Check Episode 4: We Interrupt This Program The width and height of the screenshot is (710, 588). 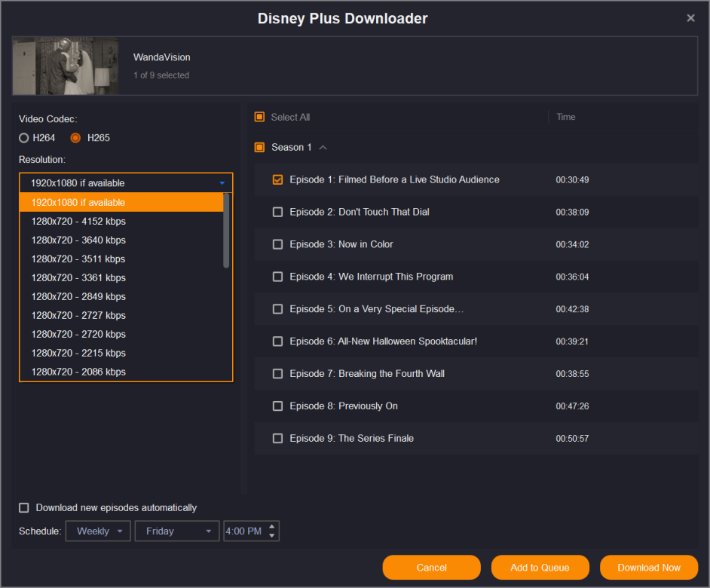tap(277, 277)
